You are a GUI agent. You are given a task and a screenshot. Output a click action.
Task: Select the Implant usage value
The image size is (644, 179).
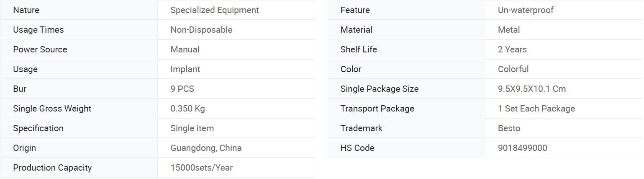[185, 69]
